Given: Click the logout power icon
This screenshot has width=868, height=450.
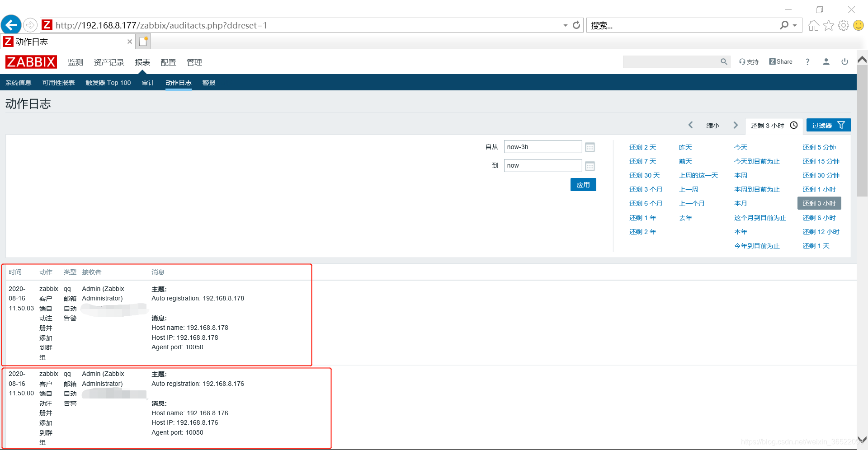Looking at the screenshot, I should pyautogui.click(x=844, y=62).
